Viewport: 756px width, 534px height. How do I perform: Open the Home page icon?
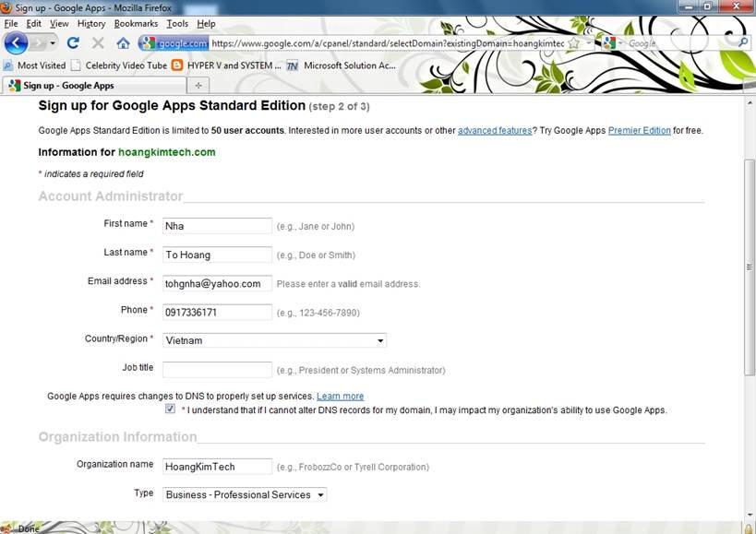[x=124, y=43]
